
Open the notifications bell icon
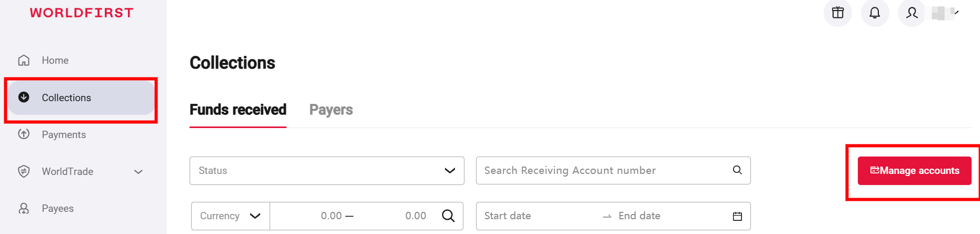point(875,13)
